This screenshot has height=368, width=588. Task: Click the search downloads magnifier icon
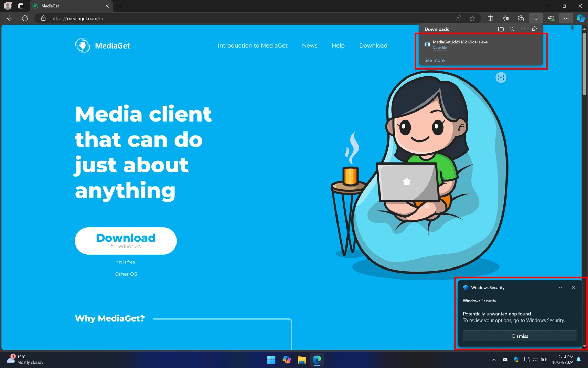coord(512,29)
